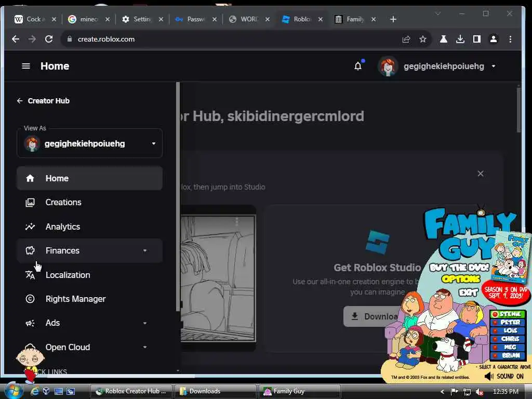The width and height of the screenshot is (532, 399).
Task: Switch to the WORD tab
Action: (248, 19)
